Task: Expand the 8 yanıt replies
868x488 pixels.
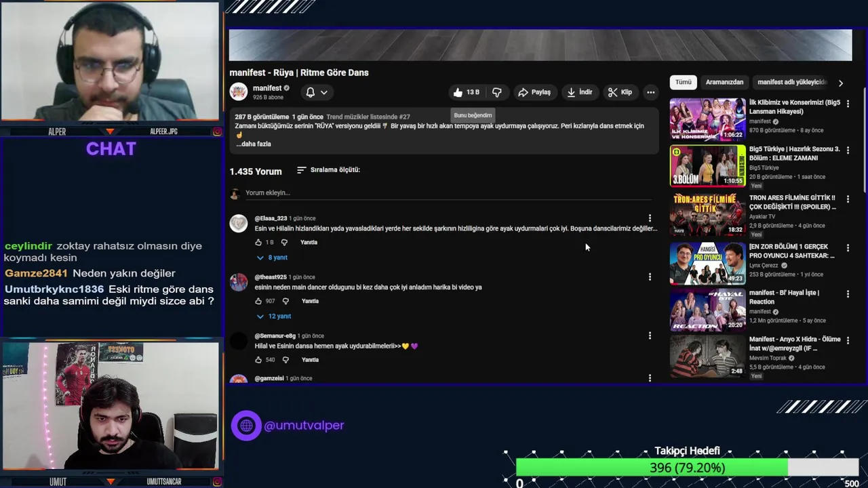Action: pyautogui.click(x=272, y=258)
